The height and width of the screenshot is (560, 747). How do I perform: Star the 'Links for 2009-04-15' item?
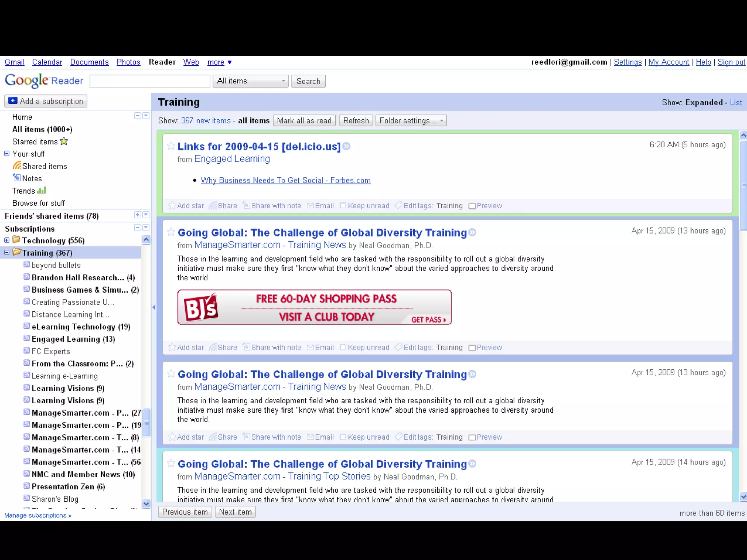[171, 146]
